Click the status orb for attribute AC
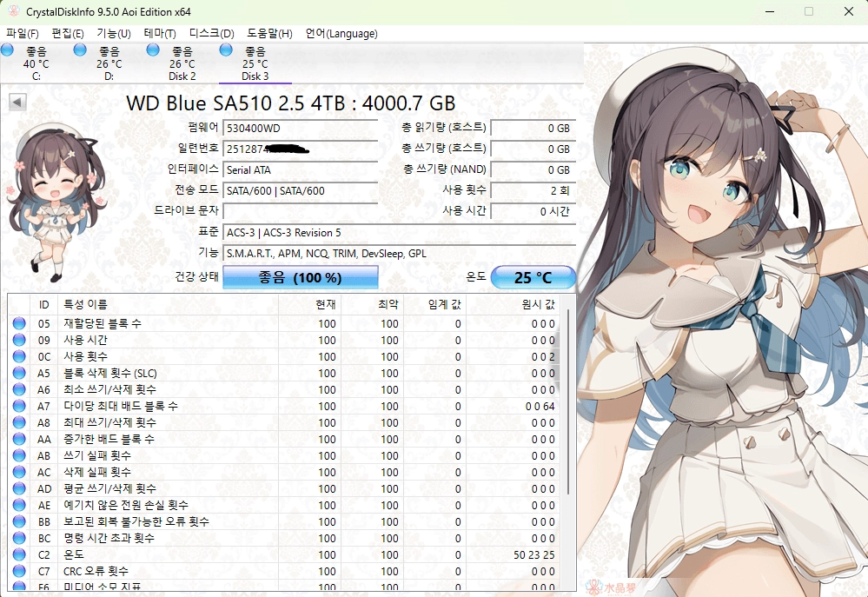Screen dimensions: 868x597 click(x=19, y=472)
